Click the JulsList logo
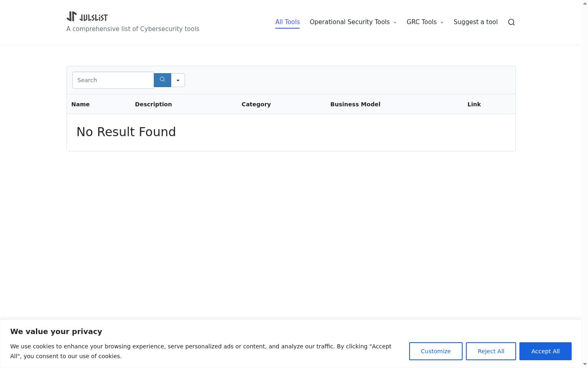Screen dimensions: 588x368 pyautogui.click(x=87, y=16)
